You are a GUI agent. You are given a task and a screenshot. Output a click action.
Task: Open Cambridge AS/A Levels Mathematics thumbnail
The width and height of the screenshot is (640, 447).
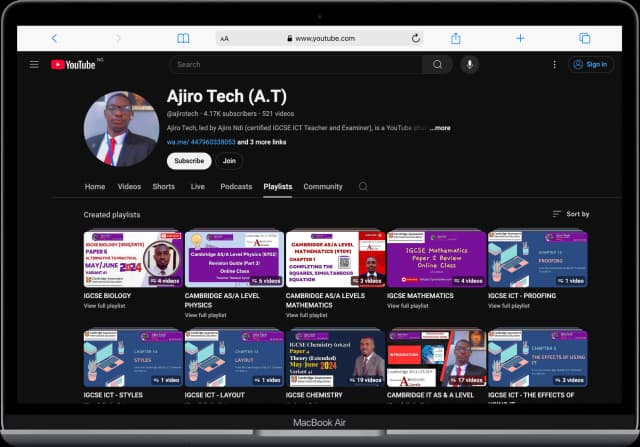tap(336, 259)
